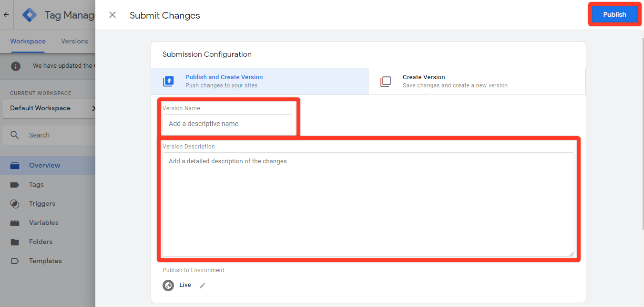Go back using the arrow icon
Image resolution: width=644 pixels, height=307 pixels.
tap(6, 15)
